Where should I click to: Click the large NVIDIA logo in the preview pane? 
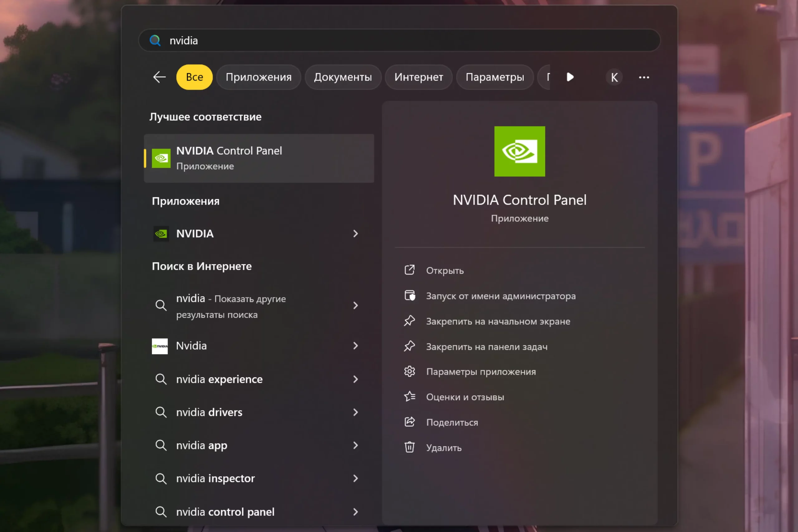point(519,151)
